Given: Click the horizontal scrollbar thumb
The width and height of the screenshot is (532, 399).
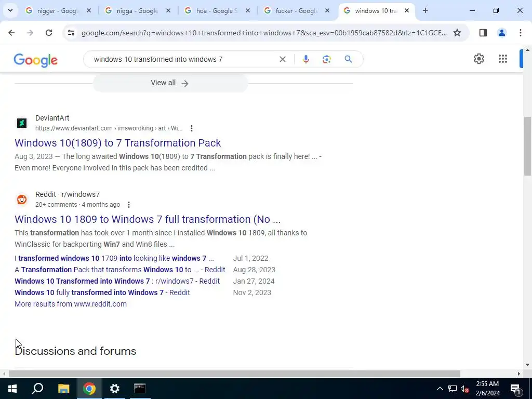Looking at the screenshot, I should tap(234, 374).
